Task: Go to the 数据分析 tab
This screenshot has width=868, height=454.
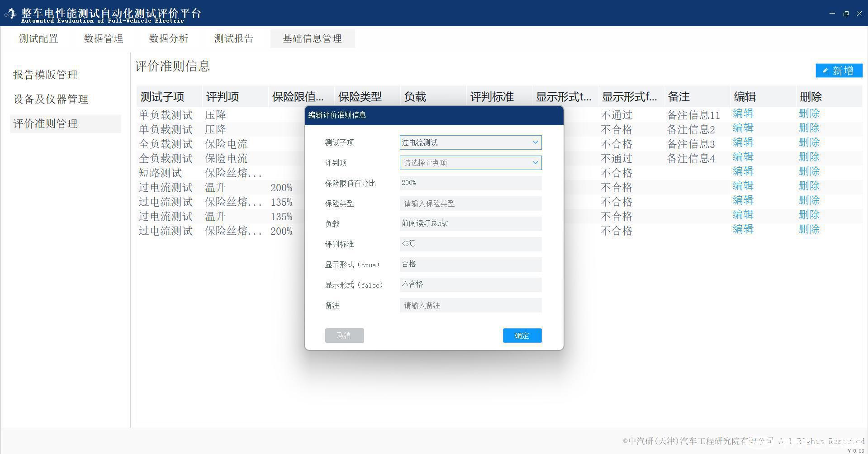Action: click(169, 39)
